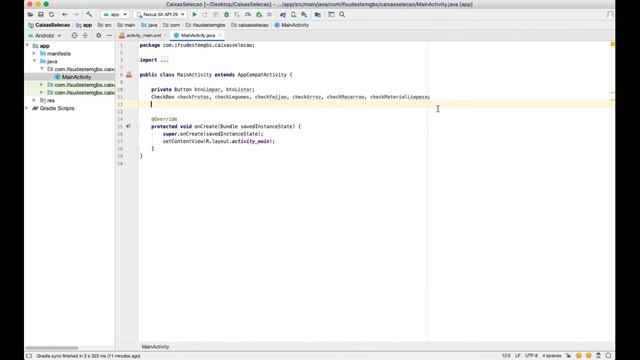The height and width of the screenshot is (360, 640).
Task: Click the Search Everywhere magnifier icon
Action: [342, 14]
